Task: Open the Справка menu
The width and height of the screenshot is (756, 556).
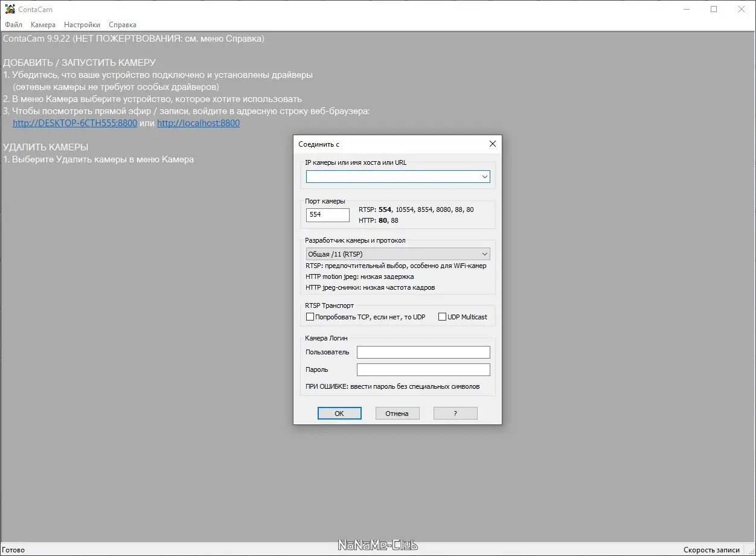Action: [123, 25]
